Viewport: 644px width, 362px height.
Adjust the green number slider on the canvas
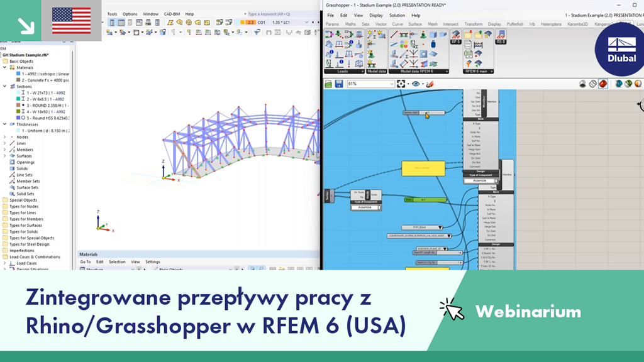(x=425, y=200)
